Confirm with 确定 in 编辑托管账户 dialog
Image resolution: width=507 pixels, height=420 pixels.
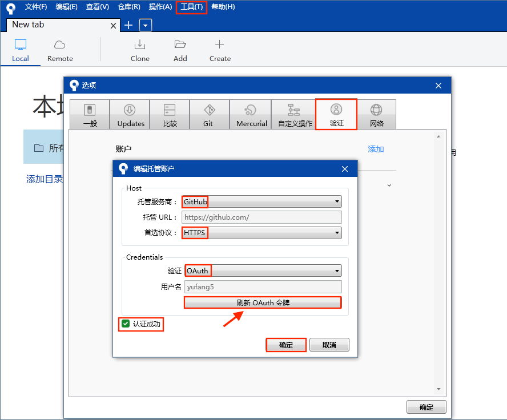286,345
